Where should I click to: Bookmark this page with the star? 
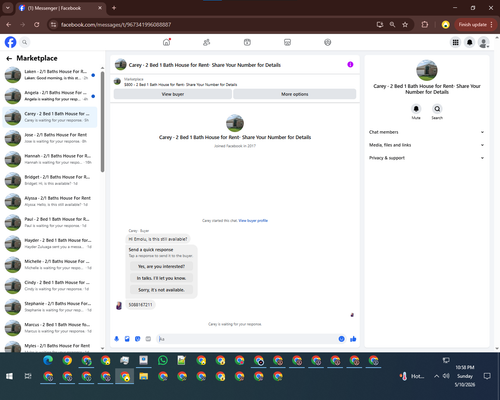(405, 25)
